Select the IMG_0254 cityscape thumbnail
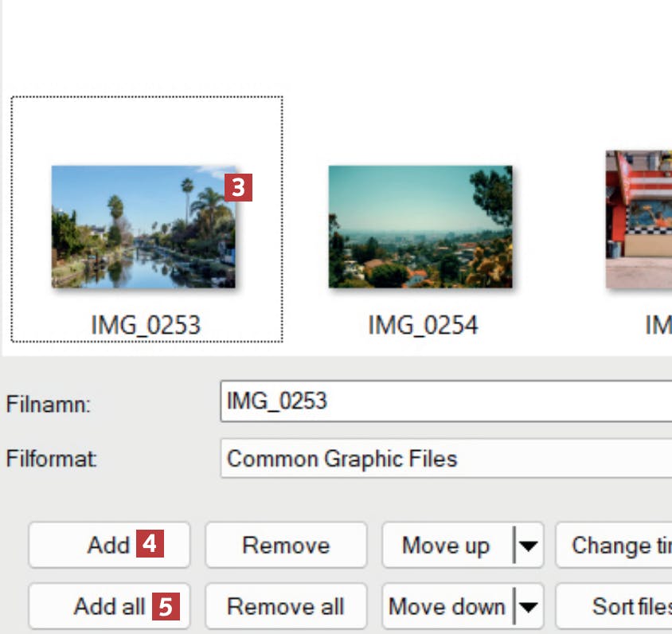This screenshot has height=634, width=672. point(420,227)
